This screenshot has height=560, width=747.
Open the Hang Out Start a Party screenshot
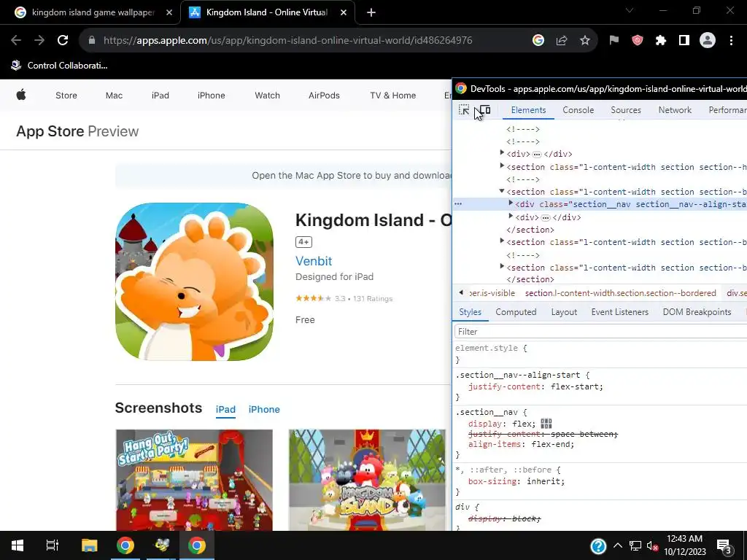click(x=194, y=480)
